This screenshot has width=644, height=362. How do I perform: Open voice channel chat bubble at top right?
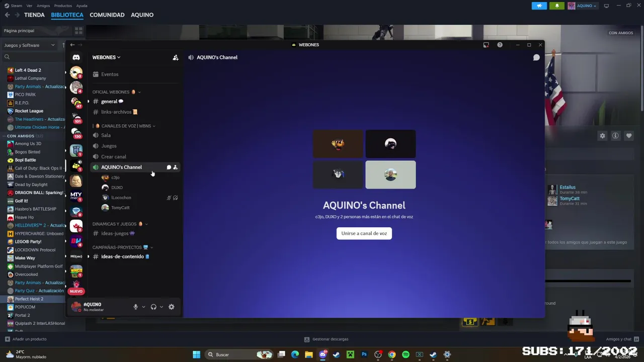point(536,57)
